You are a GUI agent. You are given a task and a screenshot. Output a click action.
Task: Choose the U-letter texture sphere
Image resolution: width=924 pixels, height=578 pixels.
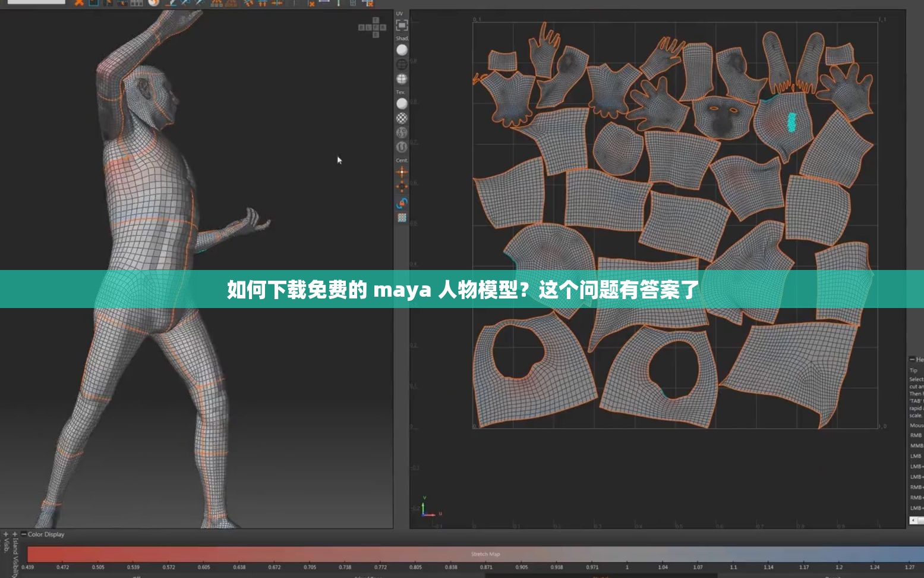pos(402,146)
